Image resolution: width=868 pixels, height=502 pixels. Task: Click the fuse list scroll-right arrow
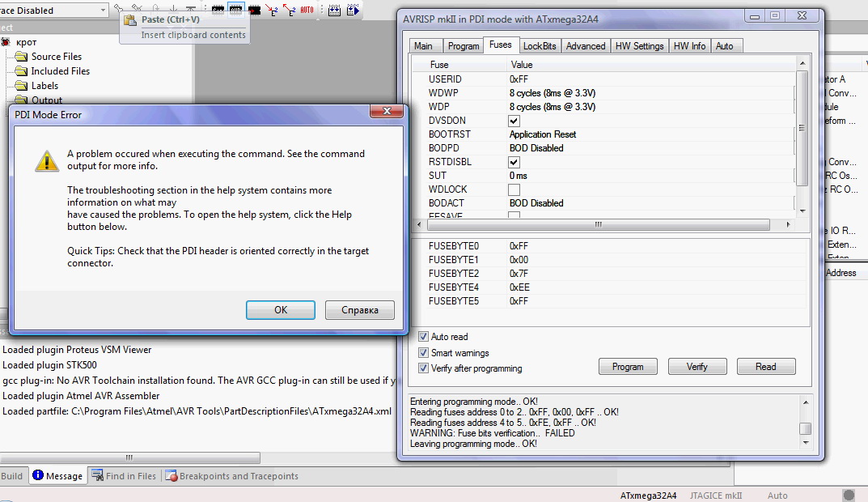[788, 224]
